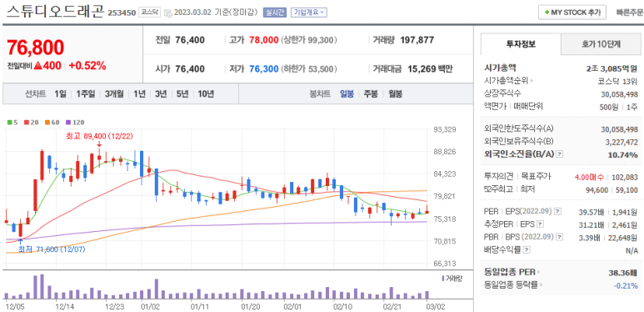Click help icon next to 추정PER EPS
The height and width of the screenshot is (312, 644).
click(541, 224)
